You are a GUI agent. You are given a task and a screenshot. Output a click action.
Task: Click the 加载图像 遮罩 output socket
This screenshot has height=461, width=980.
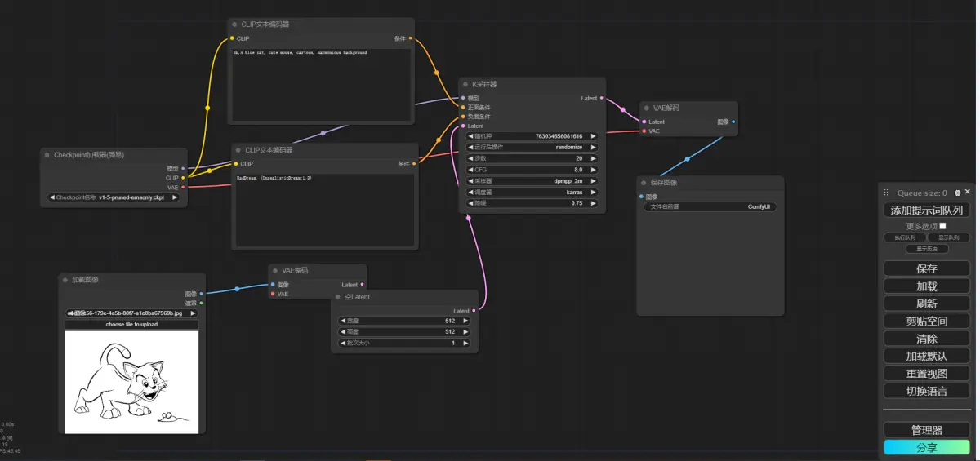point(201,303)
